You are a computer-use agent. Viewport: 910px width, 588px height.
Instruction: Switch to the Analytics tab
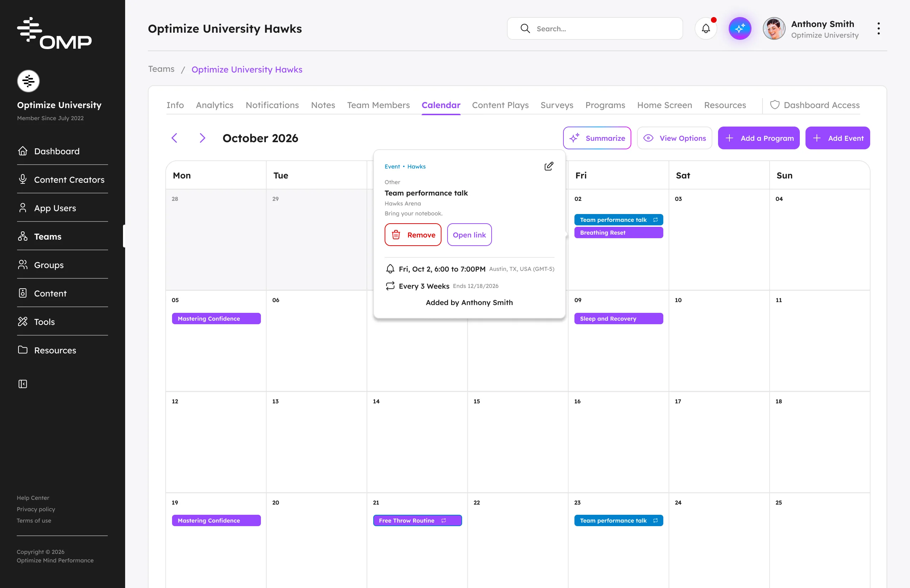[x=214, y=105]
